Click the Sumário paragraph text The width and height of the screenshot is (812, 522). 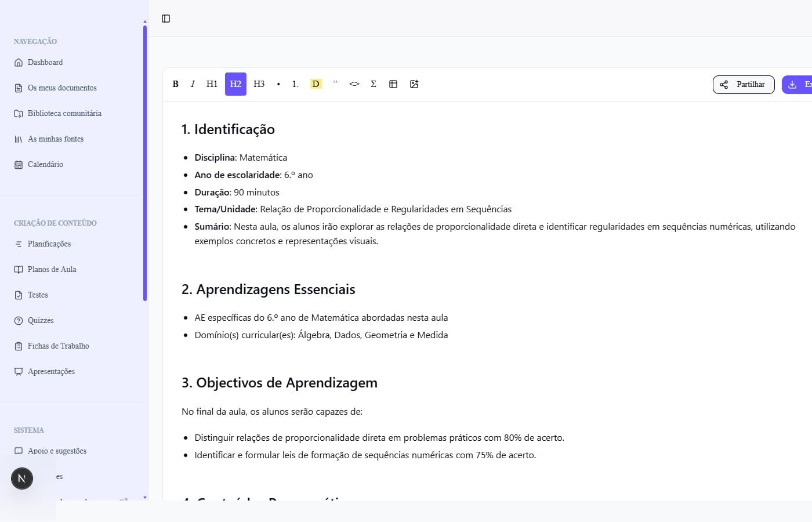coord(495,234)
